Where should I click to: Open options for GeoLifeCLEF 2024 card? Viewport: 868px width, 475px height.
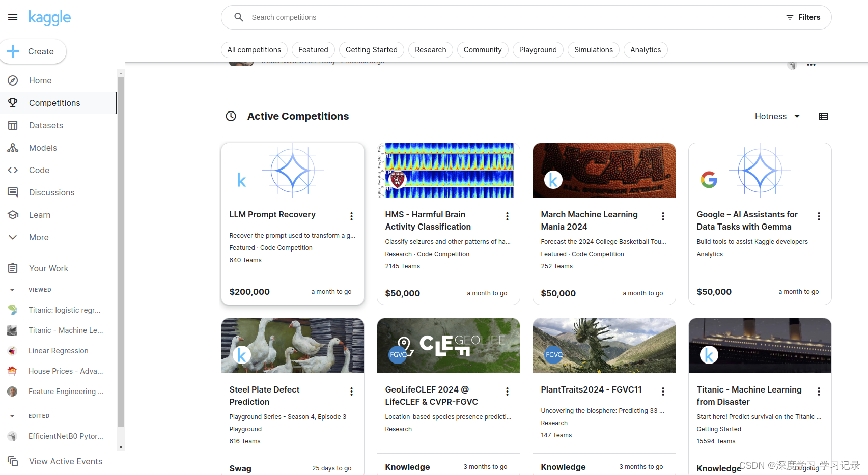(507, 392)
